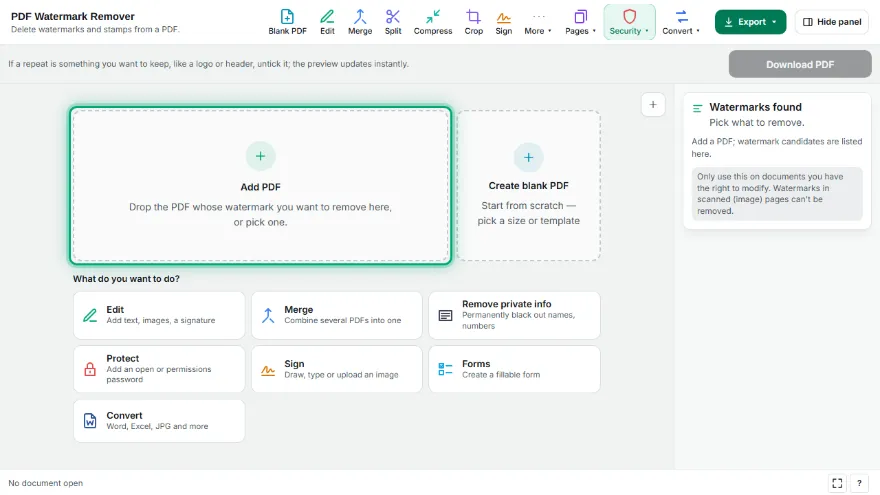
Task: Open the Edit card for adding text
Action: [159, 315]
